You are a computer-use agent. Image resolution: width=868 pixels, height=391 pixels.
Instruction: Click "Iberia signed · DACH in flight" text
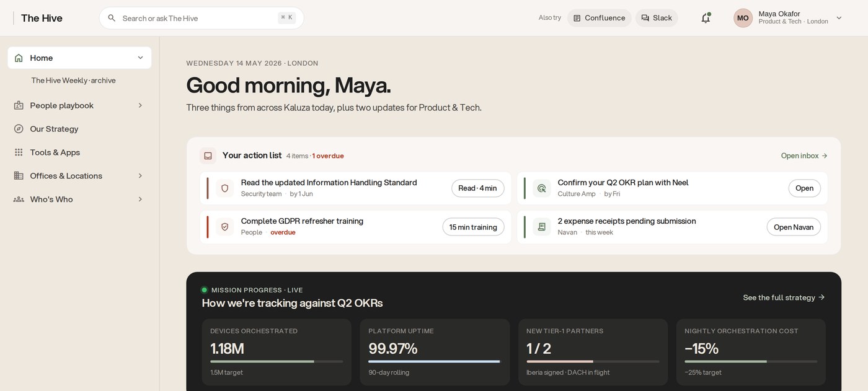pos(568,372)
